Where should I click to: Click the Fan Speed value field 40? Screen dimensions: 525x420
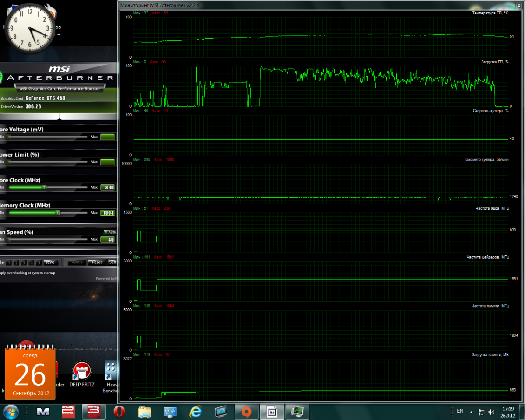108,239
